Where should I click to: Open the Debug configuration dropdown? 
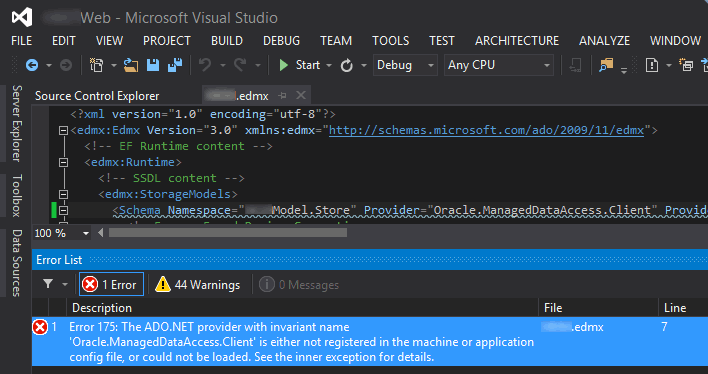point(405,65)
